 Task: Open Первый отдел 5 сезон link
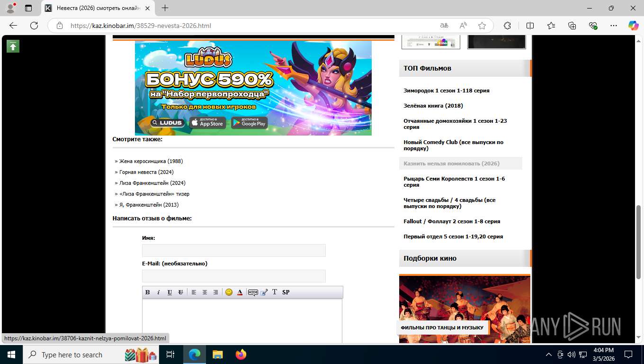point(453,237)
